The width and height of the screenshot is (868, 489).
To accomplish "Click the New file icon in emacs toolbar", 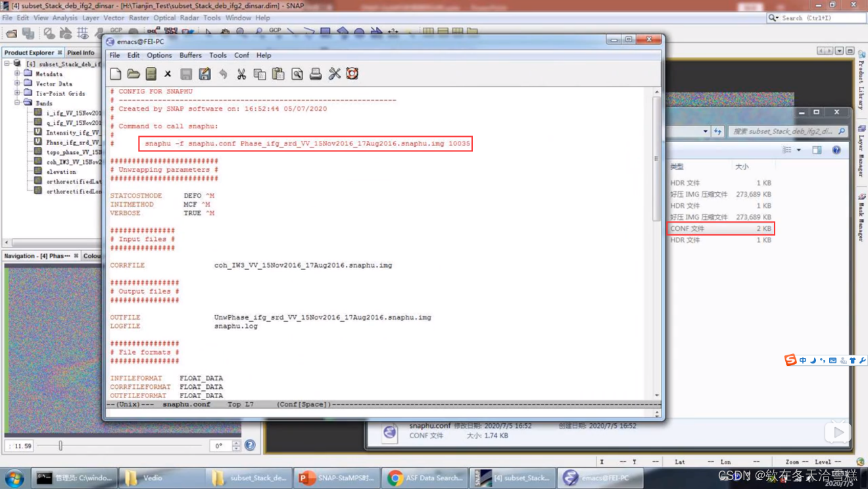I will 116,74.
